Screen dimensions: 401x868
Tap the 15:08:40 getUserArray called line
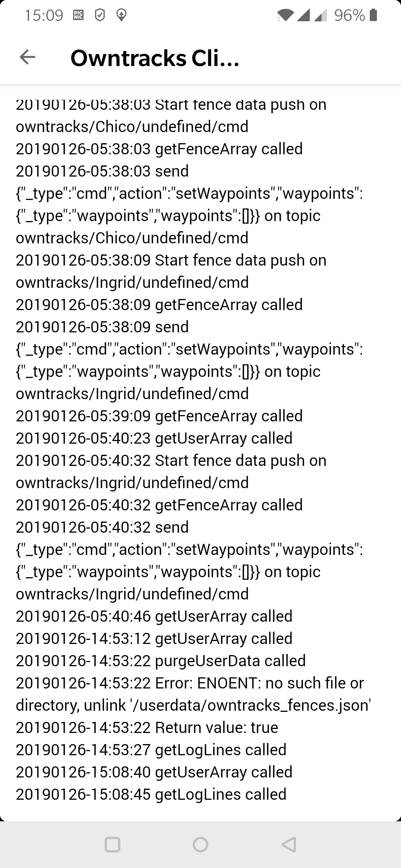coord(154,772)
